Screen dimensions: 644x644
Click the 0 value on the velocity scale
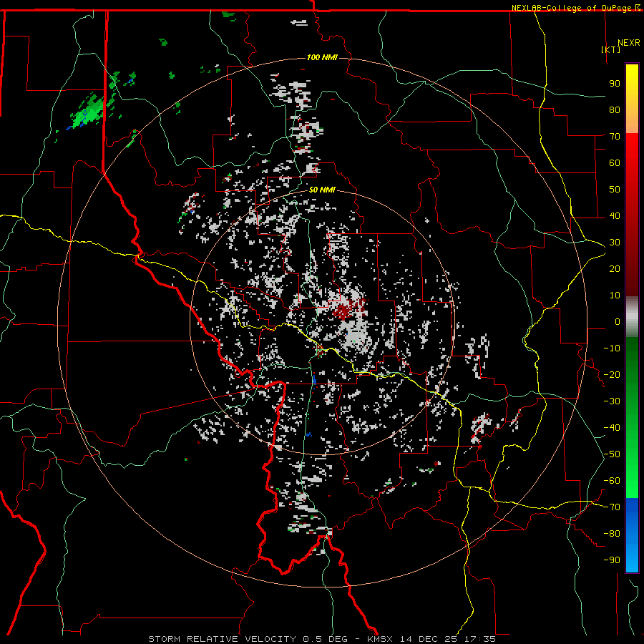(x=618, y=321)
